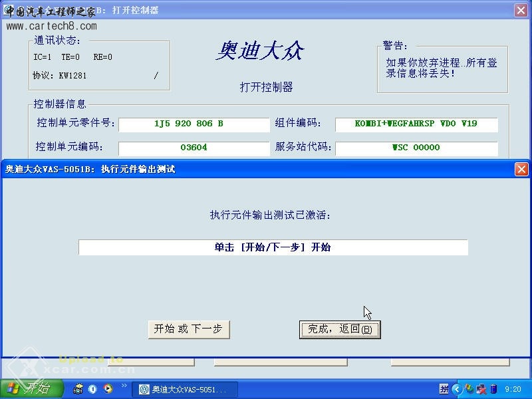Viewport: 532px width, 399px height.
Task: Click the 服务站代码 field WSC 00000
Action: tap(416, 148)
